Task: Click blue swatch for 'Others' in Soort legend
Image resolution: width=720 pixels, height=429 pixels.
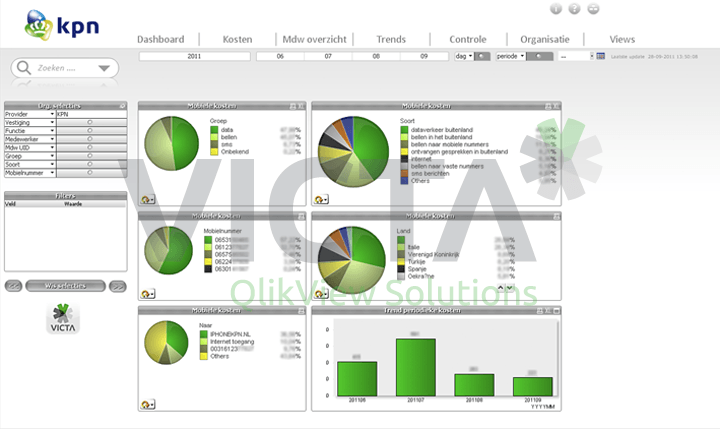Action: point(404,181)
